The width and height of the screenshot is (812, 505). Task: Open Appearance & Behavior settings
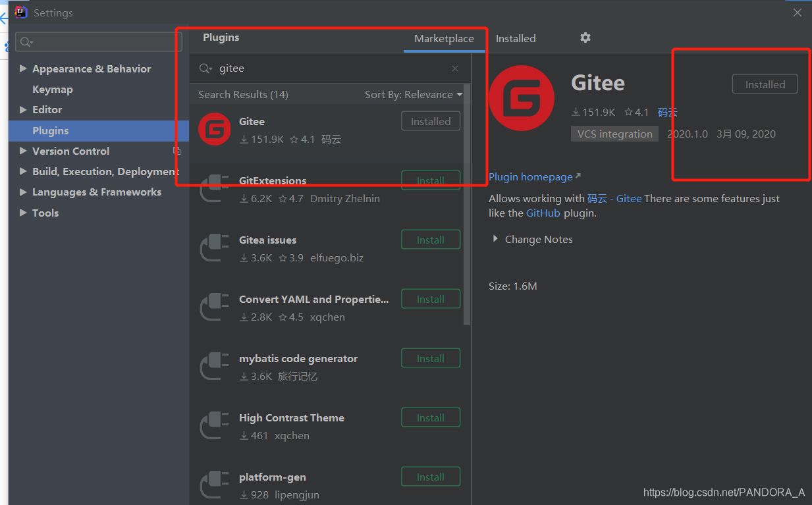pos(92,68)
